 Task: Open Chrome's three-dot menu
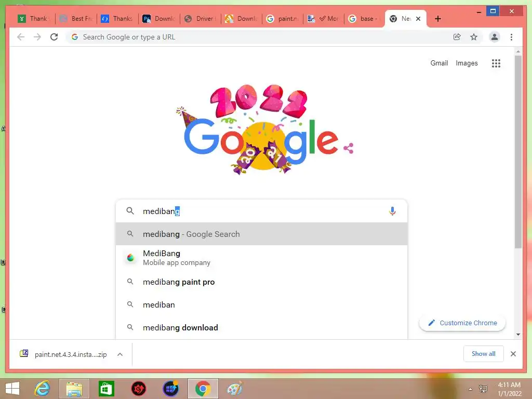tap(511, 37)
